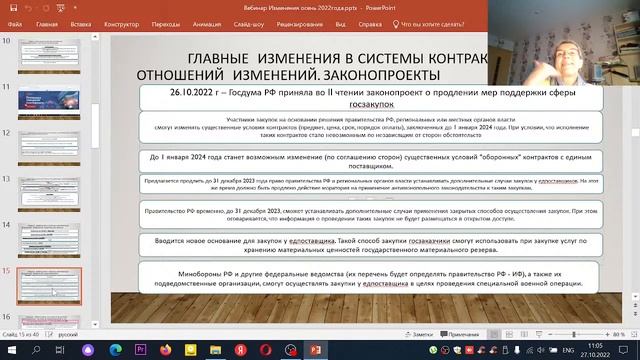Click the text box beginning 'До 1 января 2024 года'
This screenshot has width=640, height=360.
[x=371, y=161]
